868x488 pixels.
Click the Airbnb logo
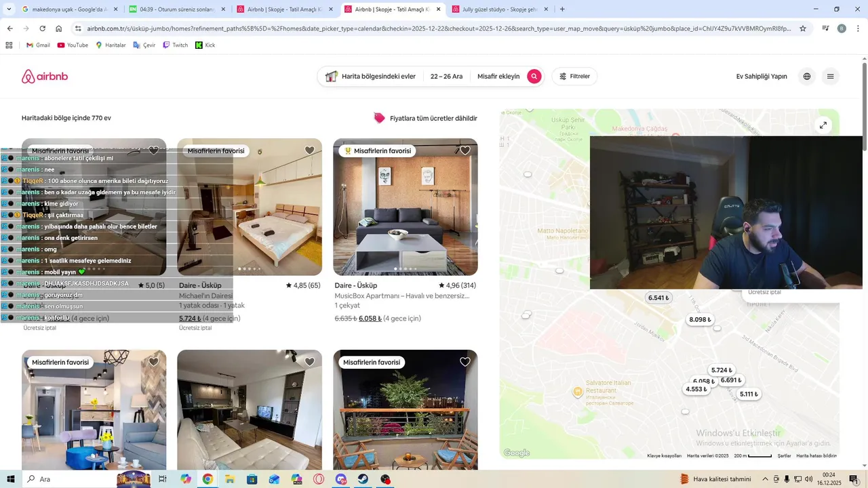pyautogui.click(x=45, y=77)
